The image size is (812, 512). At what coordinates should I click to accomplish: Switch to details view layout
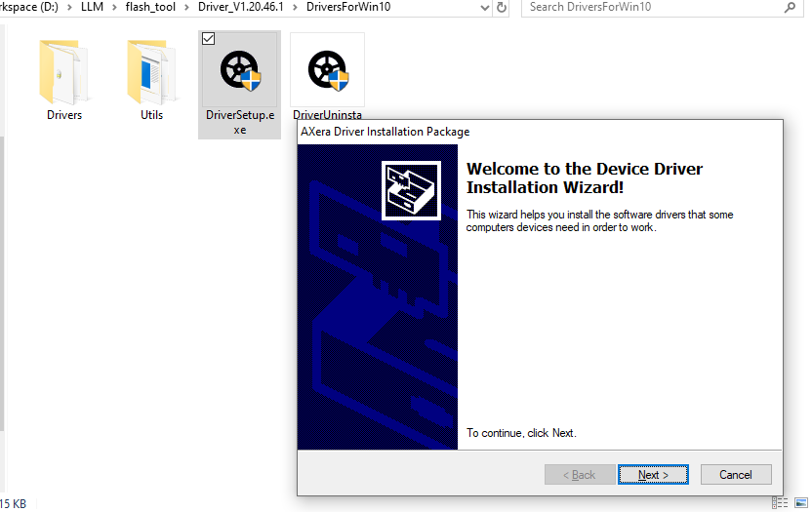780,502
